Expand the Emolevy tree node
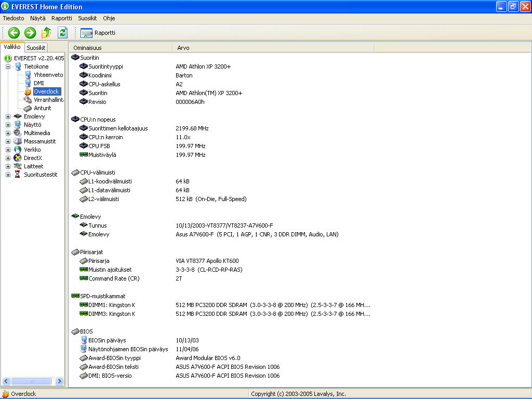Viewport: 532px width, 399px height. 8,117
